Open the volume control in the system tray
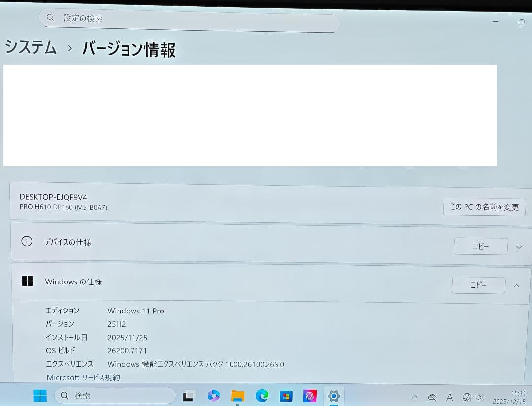The width and height of the screenshot is (532, 406). coord(480,397)
